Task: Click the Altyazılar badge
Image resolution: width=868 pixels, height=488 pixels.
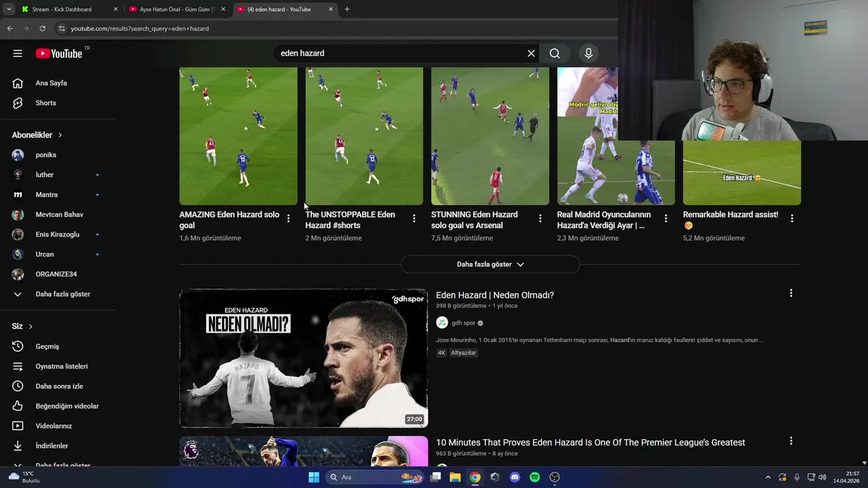Action: pyautogui.click(x=464, y=353)
